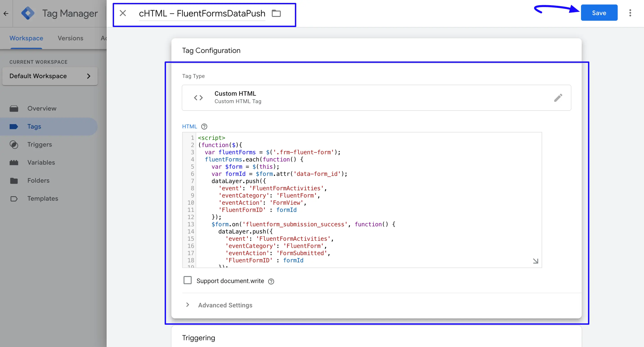Click the Overview sidebar icon
Viewport: 644px width, 347px height.
pyautogui.click(x=14, y=109)
